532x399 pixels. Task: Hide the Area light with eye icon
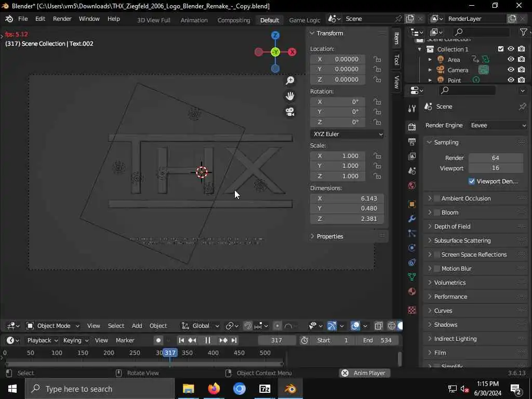pyautogui.click(x=511, y=59)
